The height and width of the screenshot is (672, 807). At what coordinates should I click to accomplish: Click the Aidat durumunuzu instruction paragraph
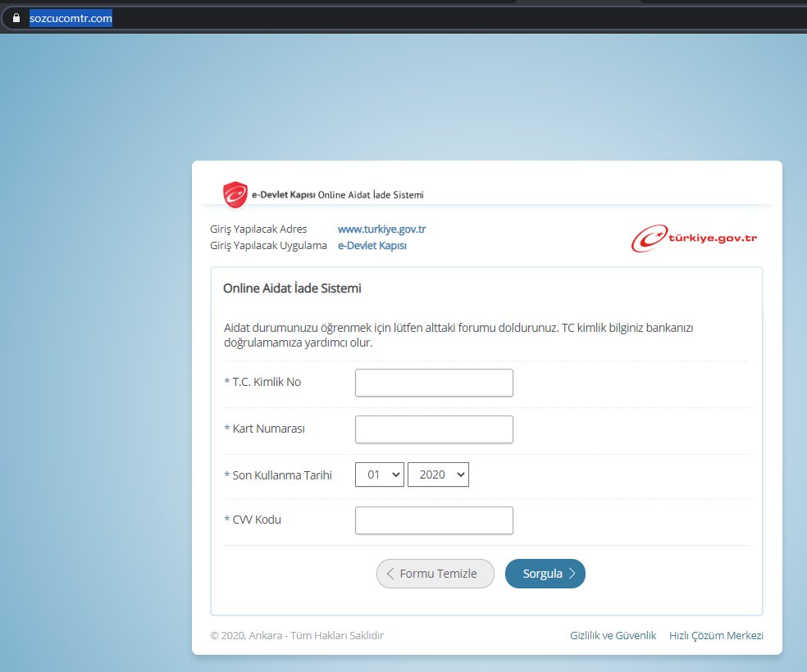(458, 335)
